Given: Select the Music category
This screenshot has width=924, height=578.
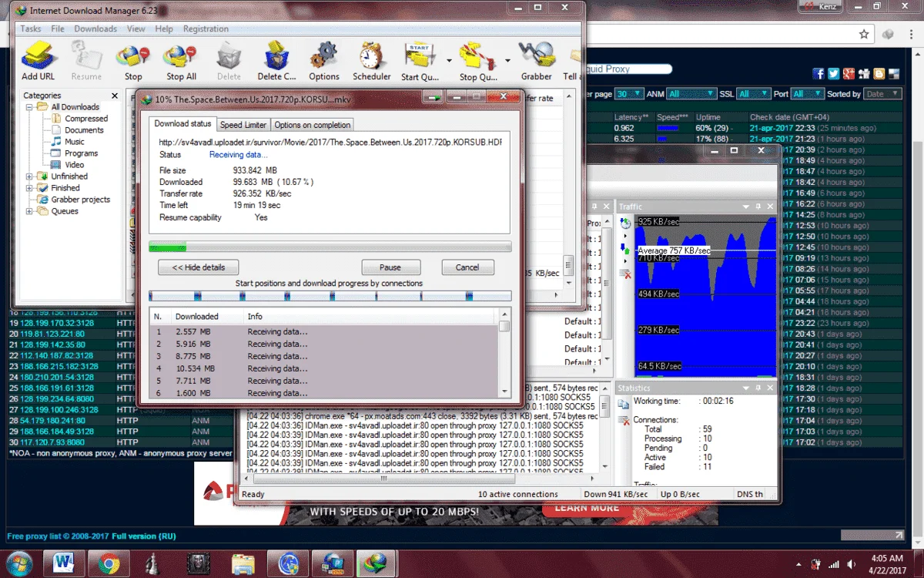Looking at the screenshot, I should [75, 142].
